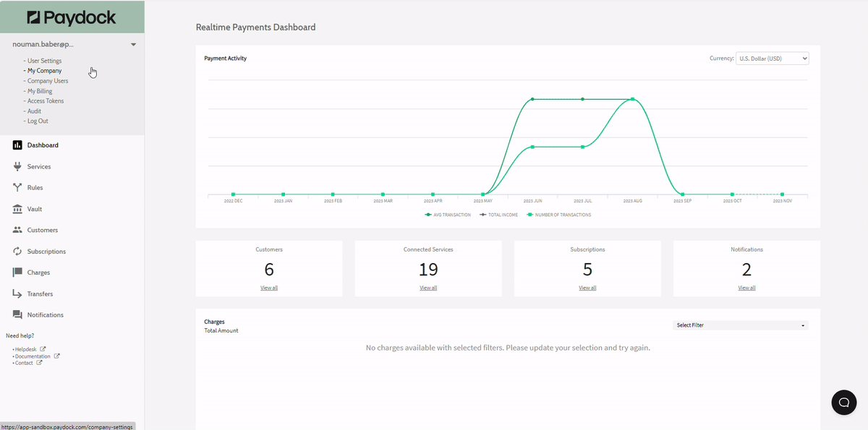
Task: Click the Subscriptions refresh icon
Action: (17, 251)
